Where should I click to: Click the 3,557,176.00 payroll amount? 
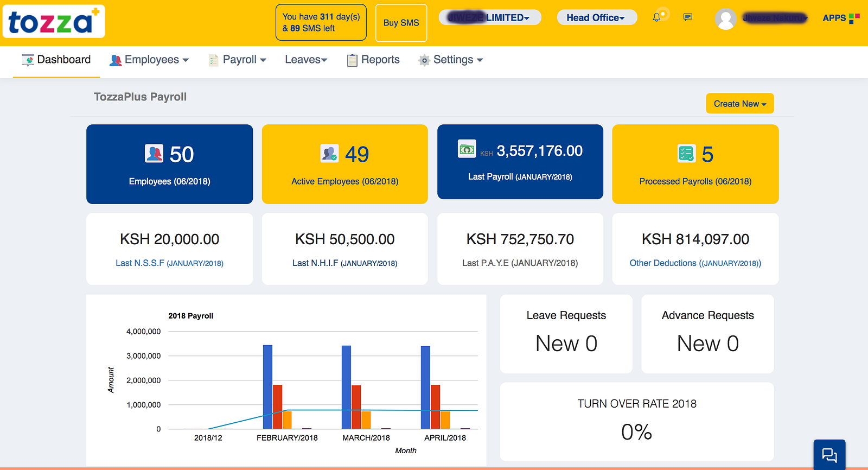click(x=540, y=151)
